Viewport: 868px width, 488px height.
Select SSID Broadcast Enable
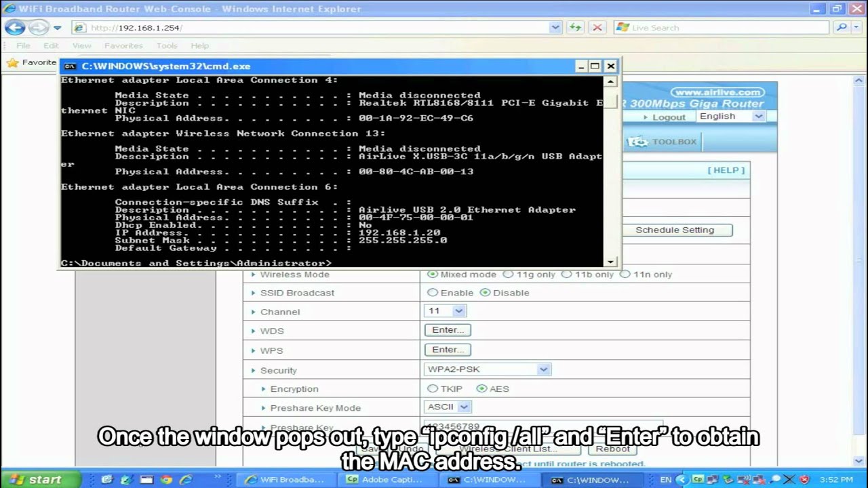[x=433, y=293]
